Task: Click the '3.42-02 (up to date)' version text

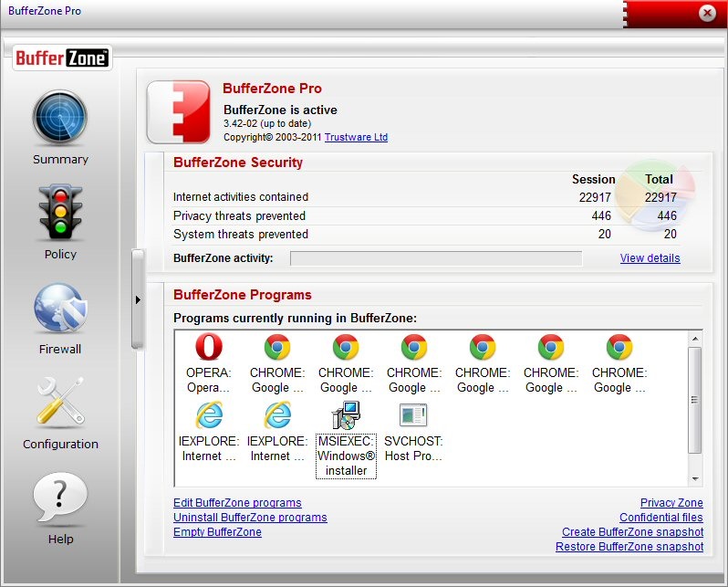Action: (x=267, y=123)
